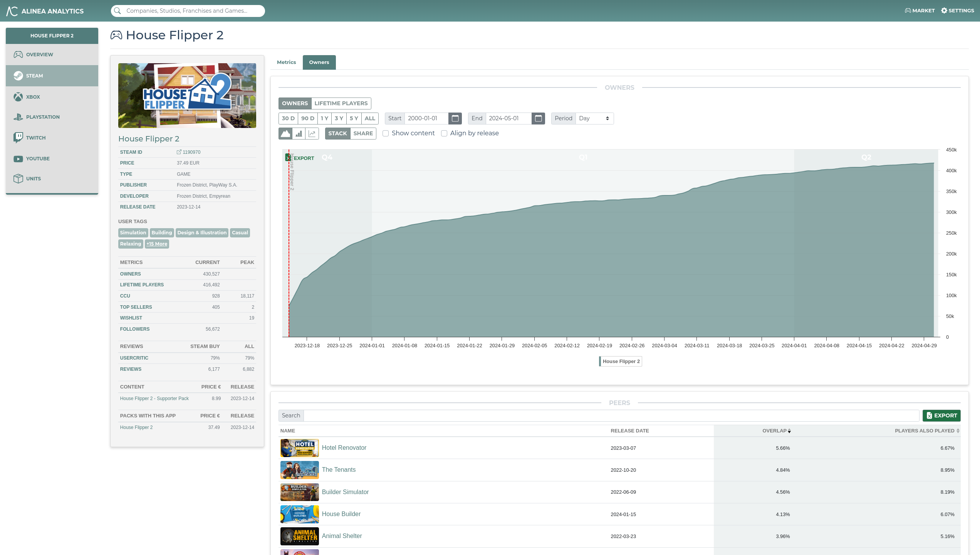Select the Steam sidebar section

coord(52,76)
